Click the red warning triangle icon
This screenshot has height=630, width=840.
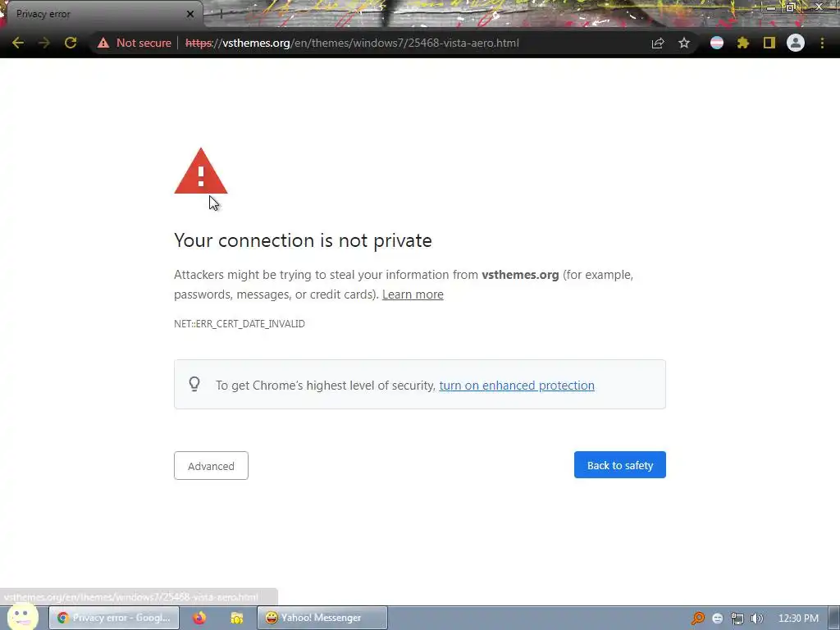click(201, 171)
